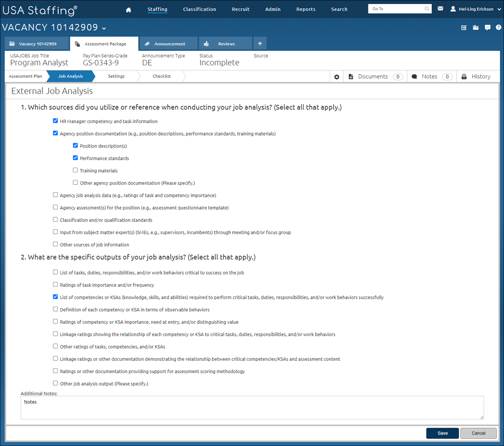Screen dimensions: 504x446
Task: Open the Recruit menu
Action: (x=240, y=9)
